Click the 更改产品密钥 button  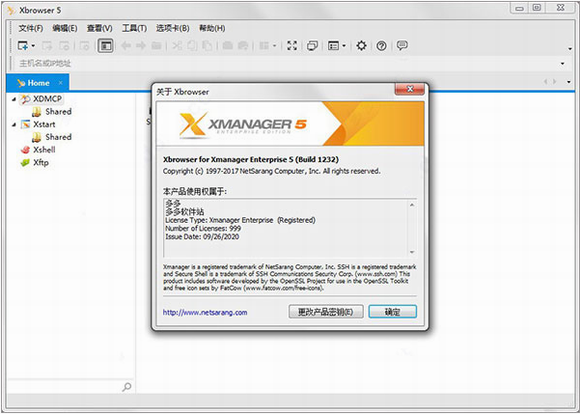tap(326, 312)
